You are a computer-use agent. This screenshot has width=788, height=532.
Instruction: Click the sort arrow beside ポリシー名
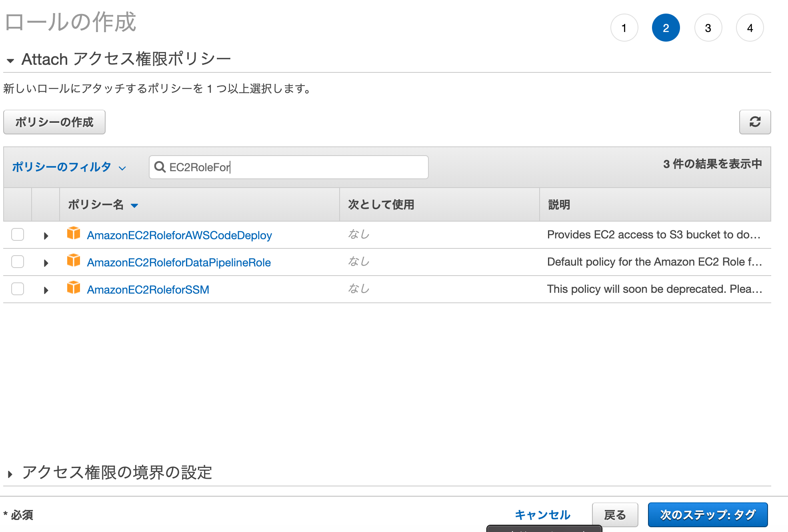pos(134,206)
